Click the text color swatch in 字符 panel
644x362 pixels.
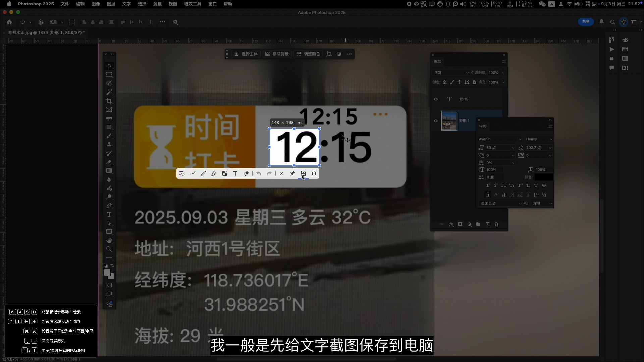pyautogui.click(x=543, y=177)
